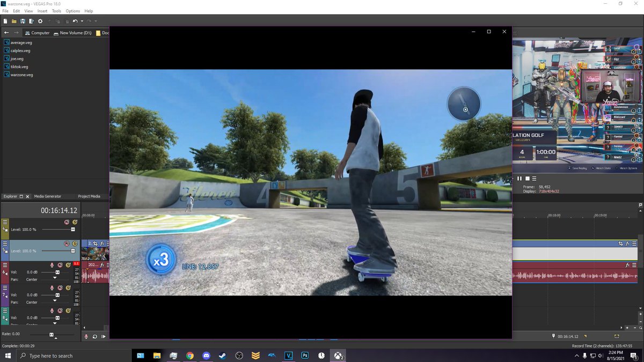Open the View menu
The width and height of the screenshot is (644, 362).
(28, 11)
